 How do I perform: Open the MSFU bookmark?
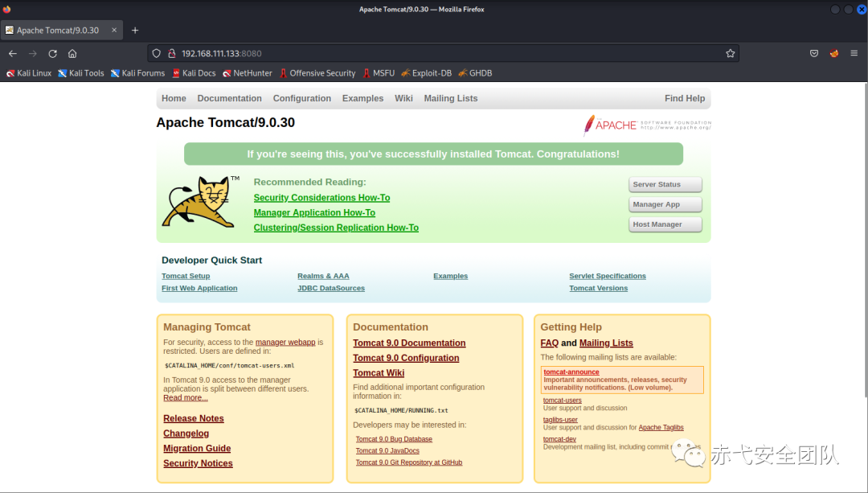379,73
